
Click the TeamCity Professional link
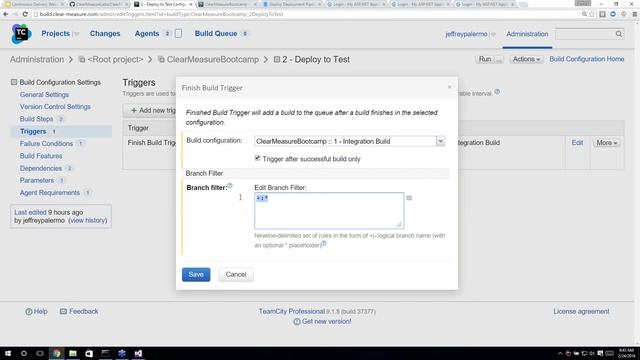(291, 311)
